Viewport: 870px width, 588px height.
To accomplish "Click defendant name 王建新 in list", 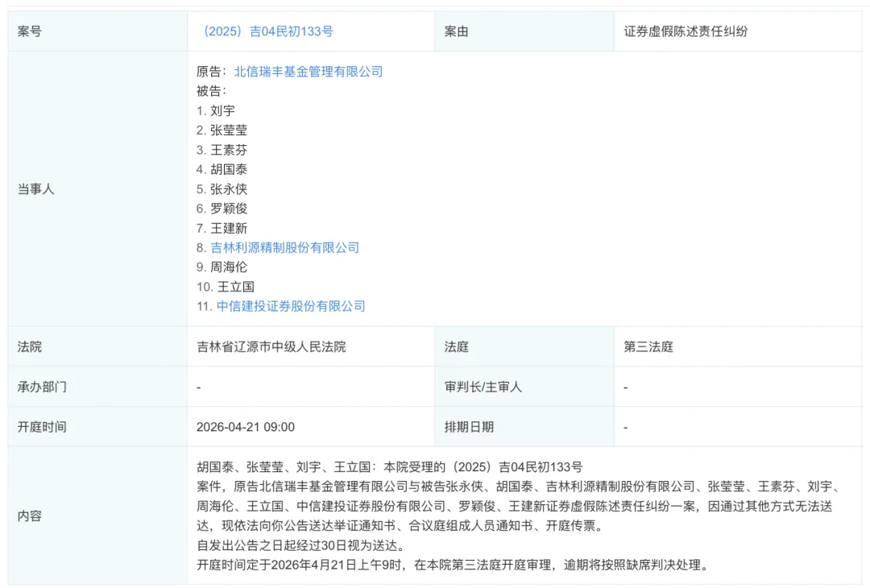I will click(229, 228).
